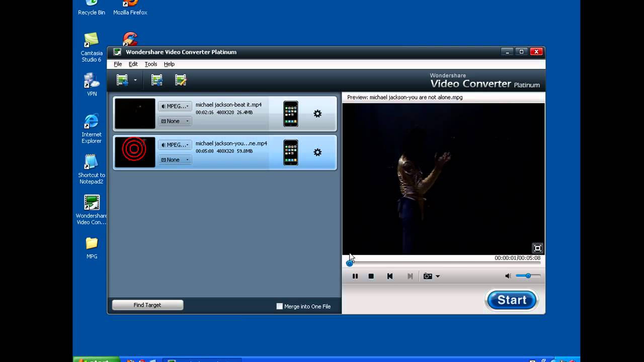Close the Video Converter window
Screen dimensions: 644x362
pos(536,52)
